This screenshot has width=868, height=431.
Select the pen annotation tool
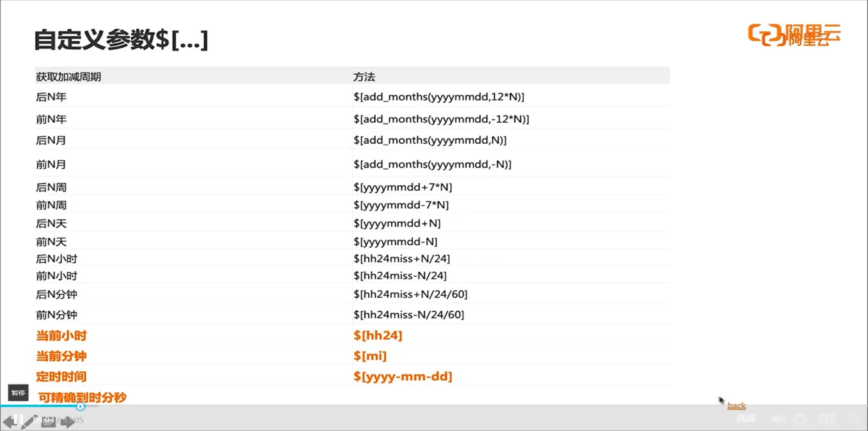(27, 423)
